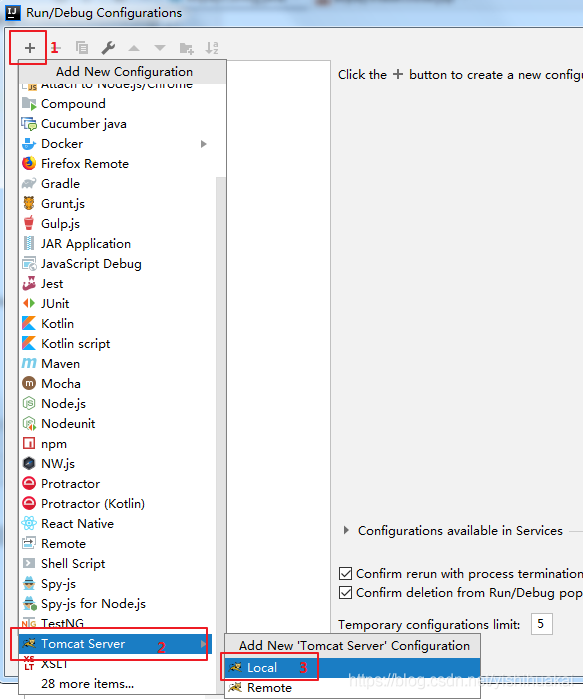Click the Move Down arrow icon
The height and width of the screenshot is (699, 583).
tap(160, 48)
